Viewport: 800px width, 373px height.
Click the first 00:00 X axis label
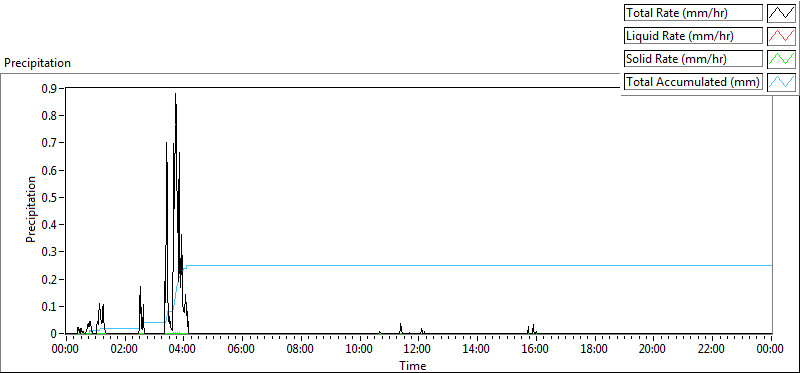(x=66, y=350)
